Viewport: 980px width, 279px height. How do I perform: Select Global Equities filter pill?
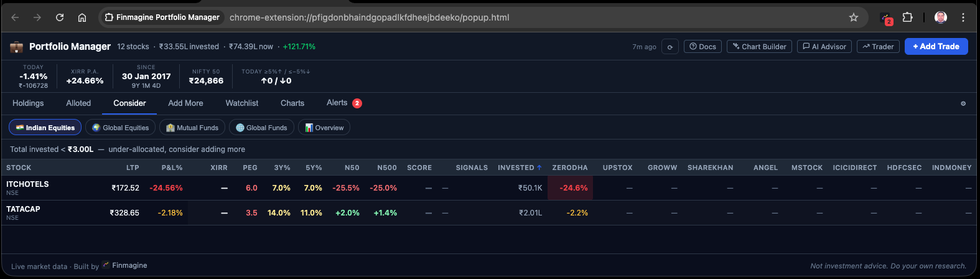click(121, 128)
